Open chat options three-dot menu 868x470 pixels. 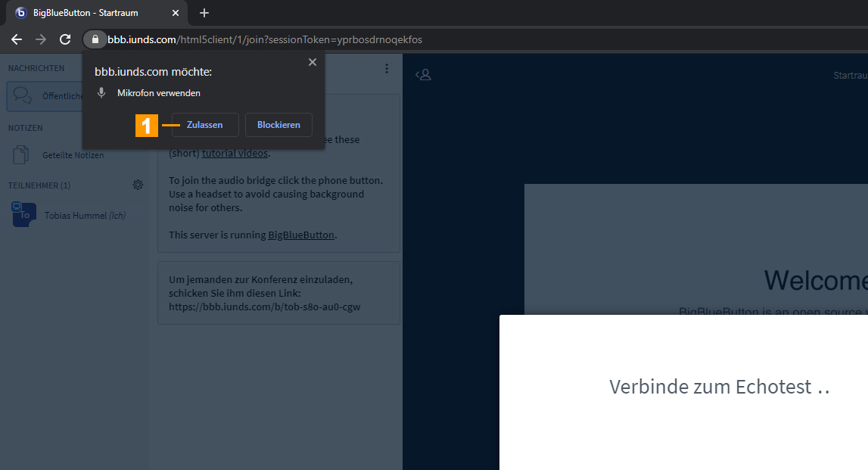(x=387, y=69)
